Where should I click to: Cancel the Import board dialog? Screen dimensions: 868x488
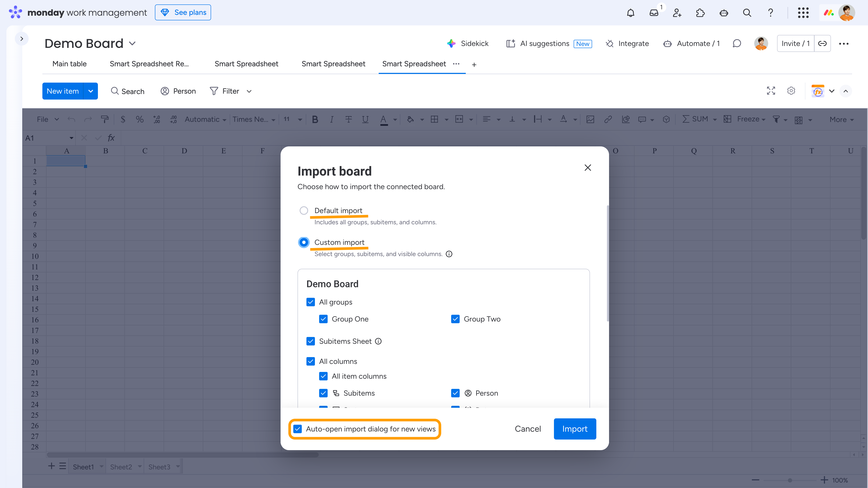coord(528,429)
